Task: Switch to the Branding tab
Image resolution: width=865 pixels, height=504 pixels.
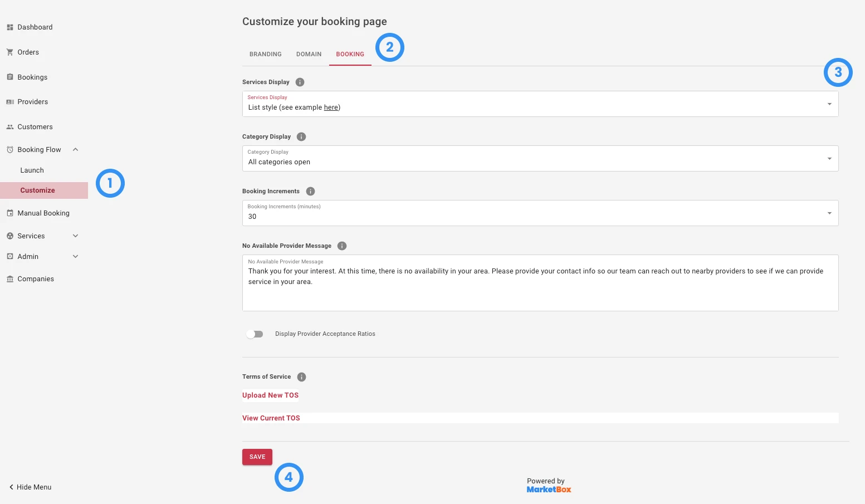Action: coord(265,54)
